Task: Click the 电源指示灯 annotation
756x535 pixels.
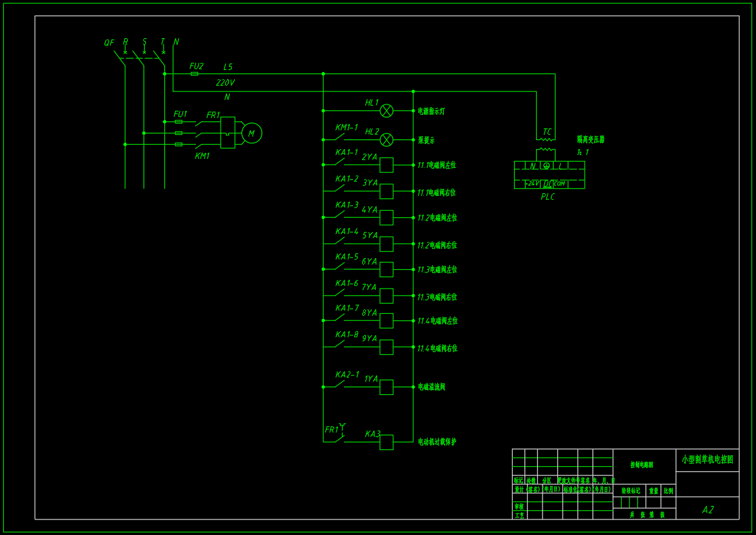Action: [x=432, y=112]
